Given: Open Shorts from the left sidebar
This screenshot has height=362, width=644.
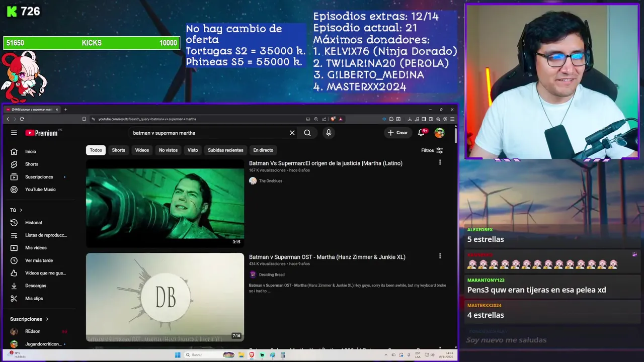Looking at the screenshot, I should 31,164.
